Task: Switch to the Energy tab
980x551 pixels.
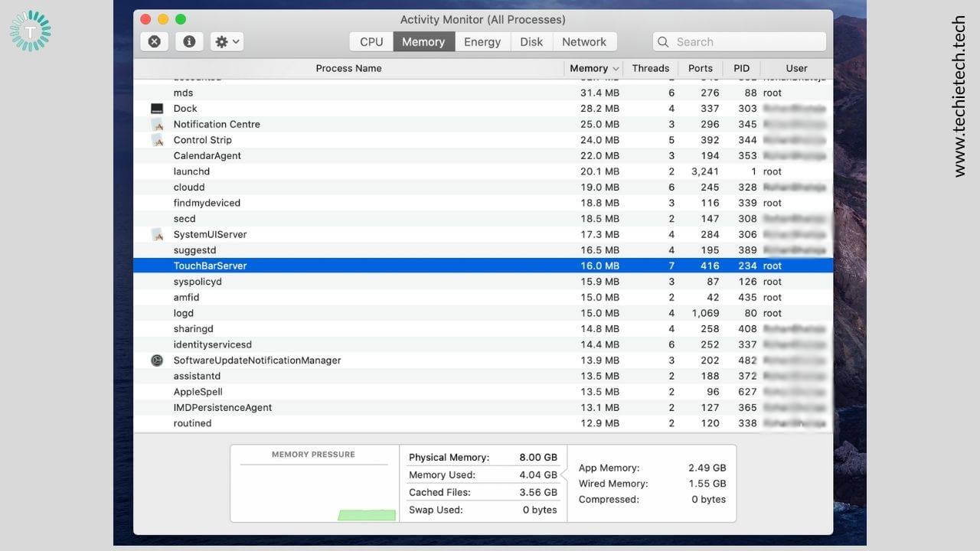Action: point(482,41)
